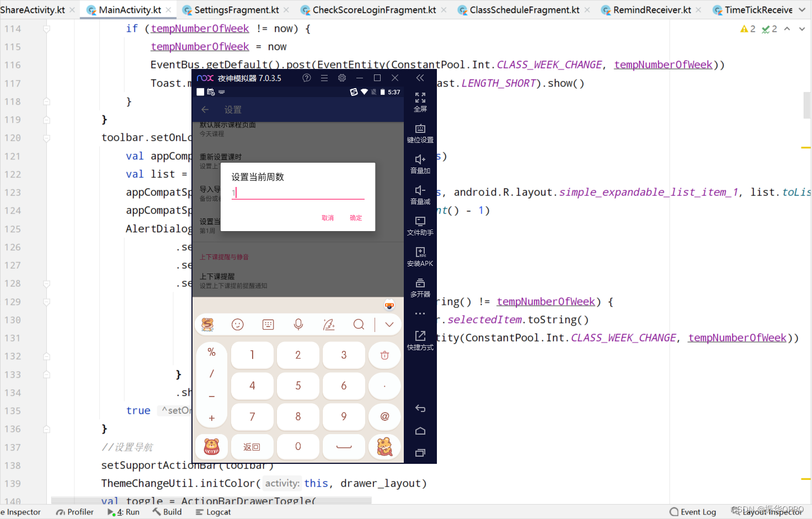Switch to SettingsFragment.kt tab
The width and height of the screenshot is (812, 519).
pos(237,10)
